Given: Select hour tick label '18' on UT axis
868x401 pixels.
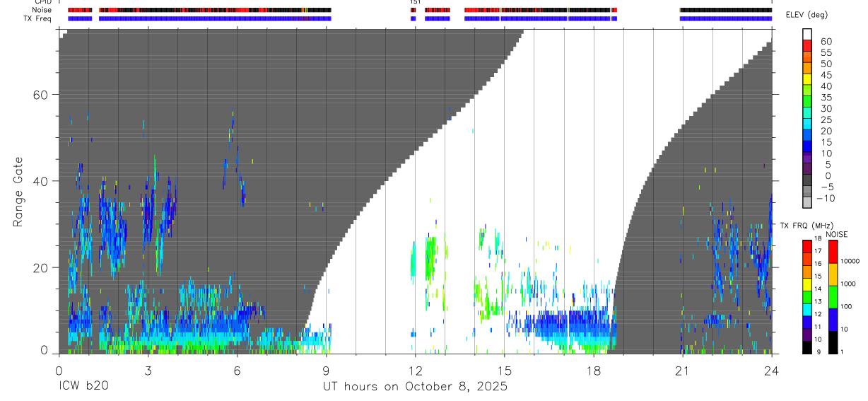Looking at the screenshot, I should [593, 370].
